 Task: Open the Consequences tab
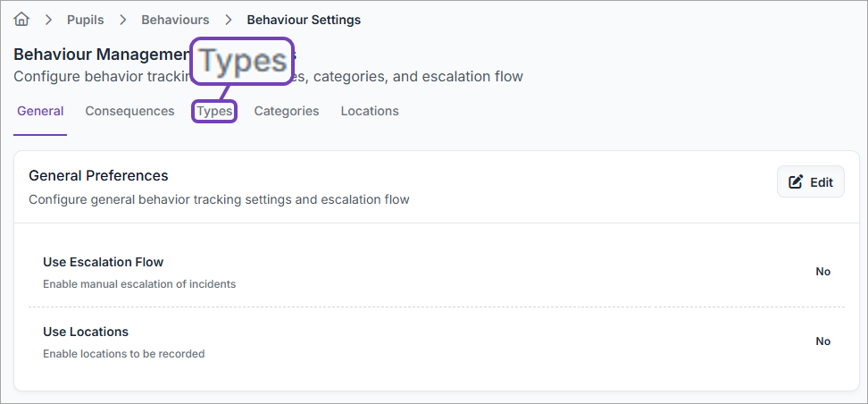129,112
